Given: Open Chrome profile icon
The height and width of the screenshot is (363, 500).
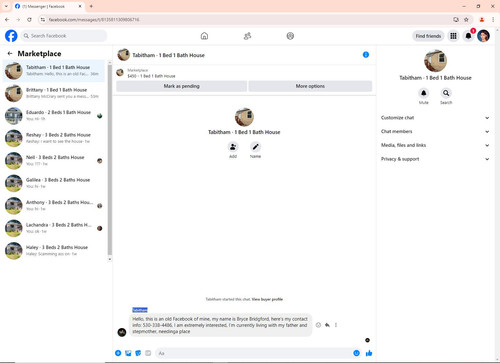Looking at the screenshot, I should click(x=482, y=20).
